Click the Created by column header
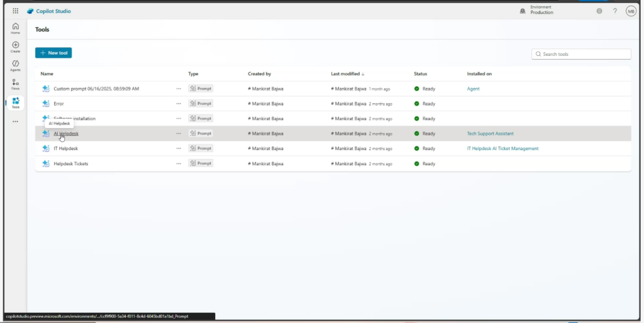The width and height of the screenshot is (644, 323). pos(259,74)
